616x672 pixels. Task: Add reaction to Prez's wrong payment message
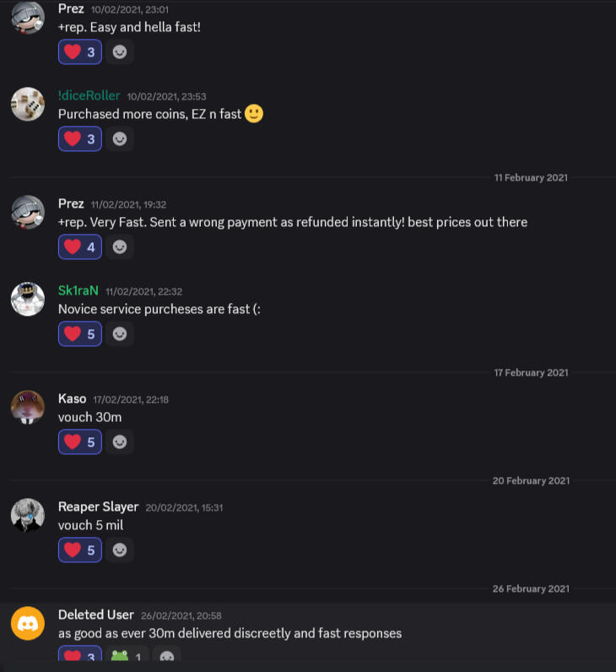[120, 247]
